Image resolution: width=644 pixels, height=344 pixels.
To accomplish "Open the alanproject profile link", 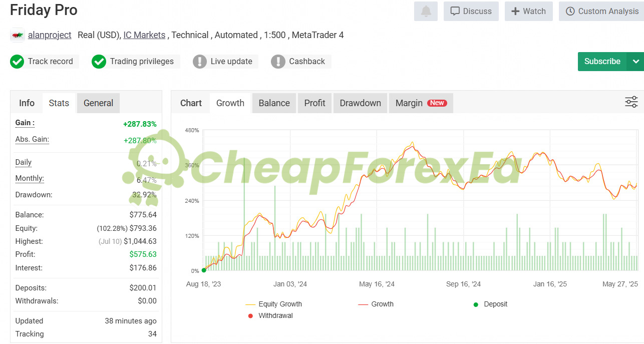I will (50, 35).
